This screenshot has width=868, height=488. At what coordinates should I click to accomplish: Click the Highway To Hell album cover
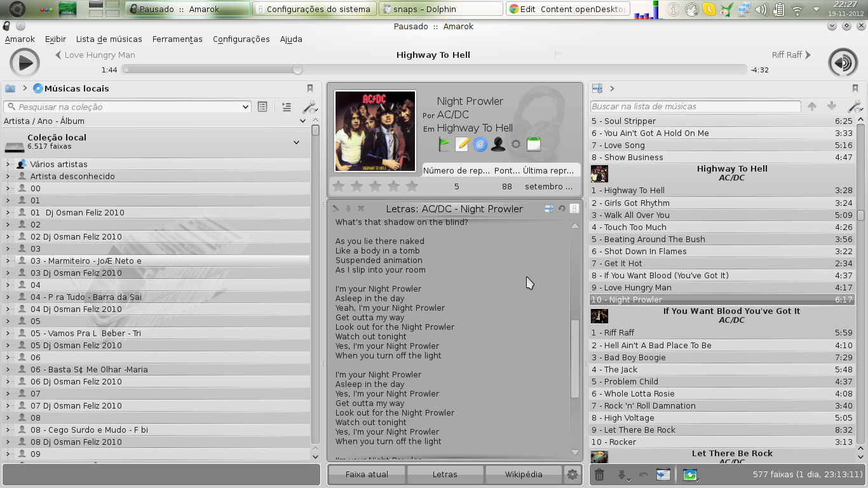pyautogui.click(x=376, y=132)
